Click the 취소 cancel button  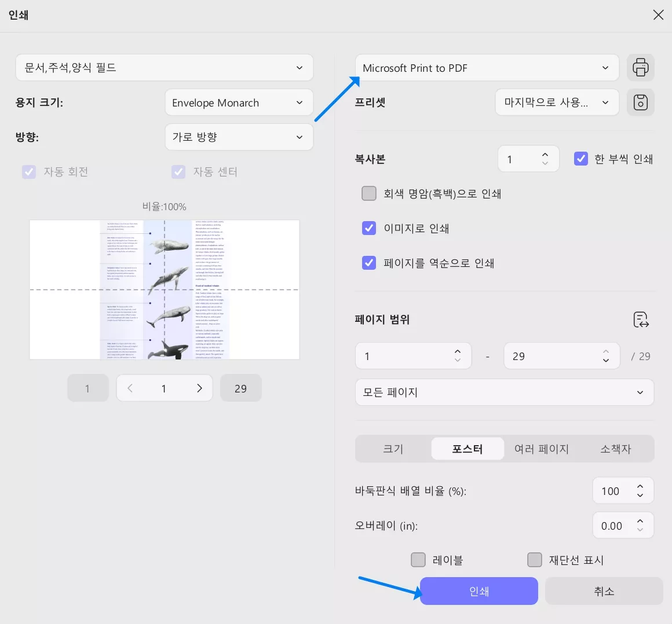tap(604, 591)
